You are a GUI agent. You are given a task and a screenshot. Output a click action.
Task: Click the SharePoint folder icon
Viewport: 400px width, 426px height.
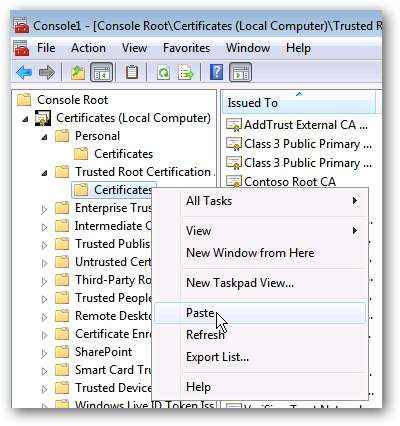(62, 352)
